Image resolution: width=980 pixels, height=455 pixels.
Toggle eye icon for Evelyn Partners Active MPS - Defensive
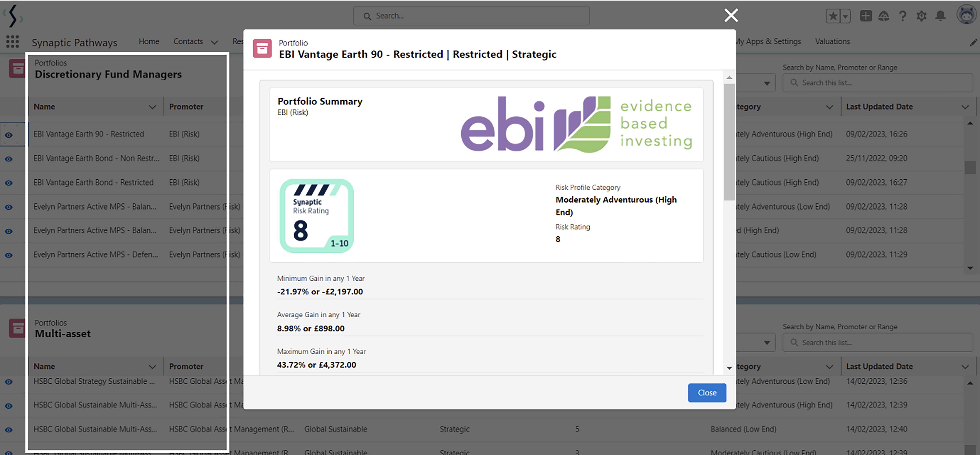(x=9, y=255)
